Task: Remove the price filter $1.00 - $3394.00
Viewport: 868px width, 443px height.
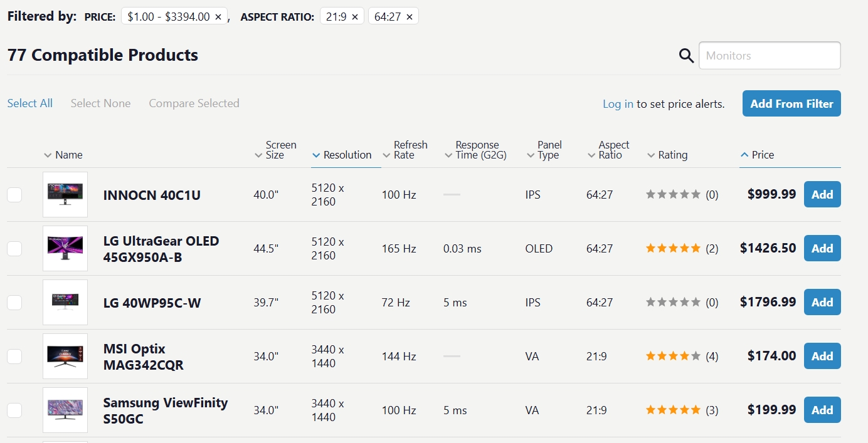Action: coord(218,17)
